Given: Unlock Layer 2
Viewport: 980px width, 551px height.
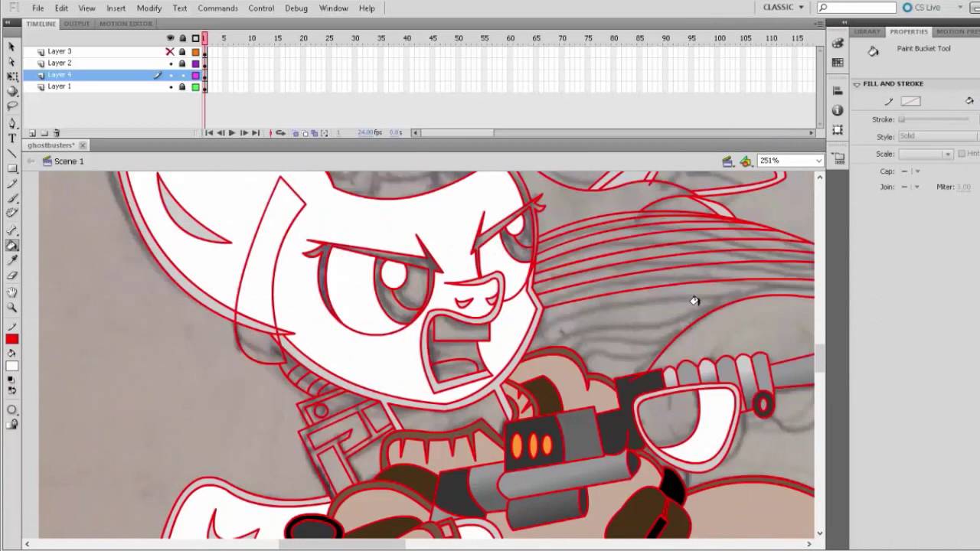Looking at the screenshot, I should coord(182,64).
